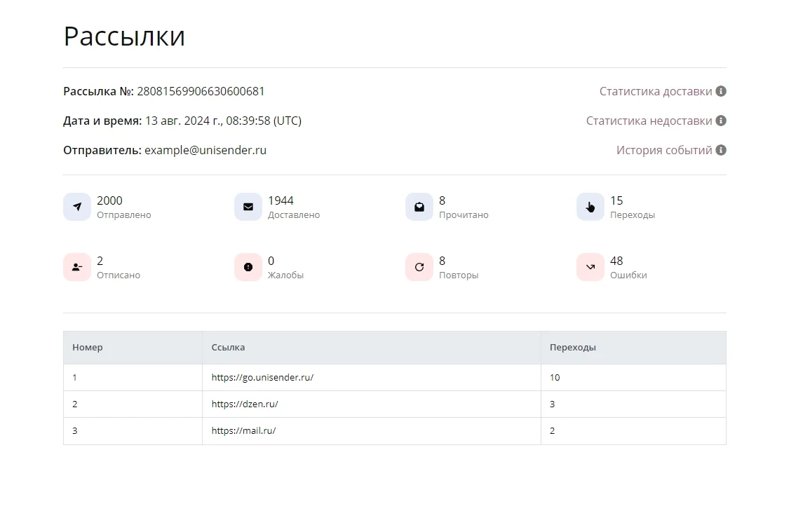Click the Ошибки downward trend icon

pyautogui.click(x=590, y=267)
